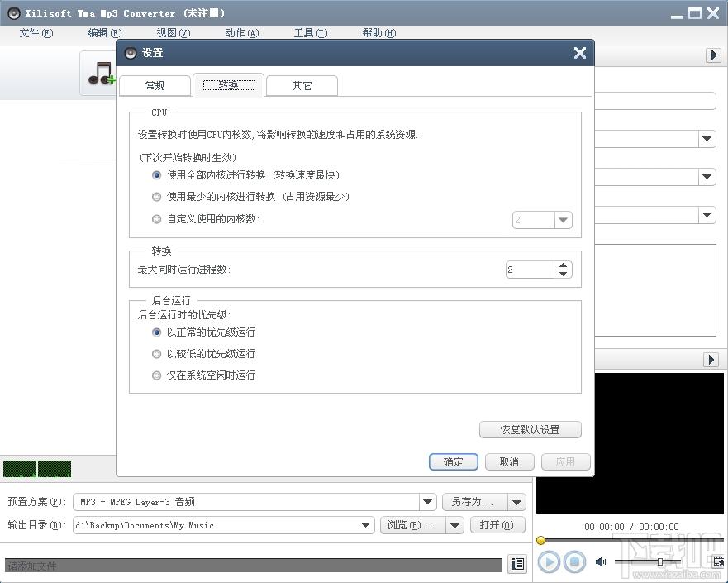Open the 文件(F) menu
Image resolution: width=728 pixels, height=583 pixels.
click(36, 33)
